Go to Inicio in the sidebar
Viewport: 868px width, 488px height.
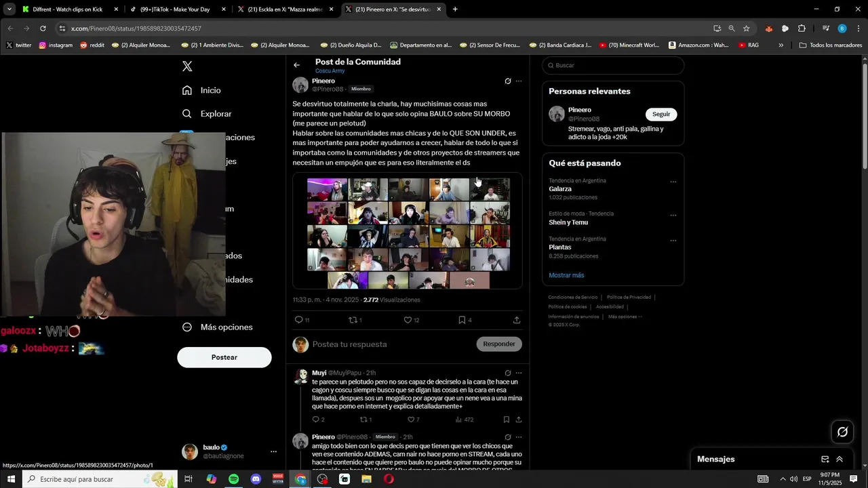coord(201,90)
